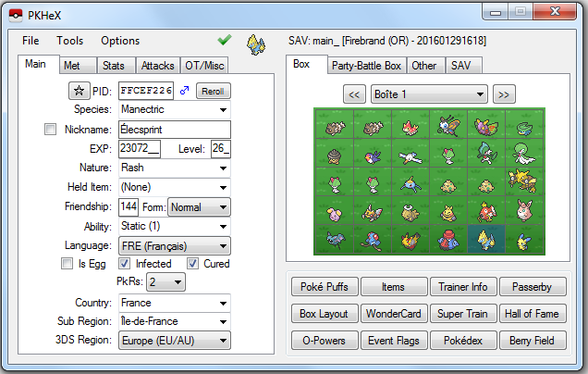Screen dimensions: 588x374
Task: Go to previous box with << button
Action: [x=354, y=94]
